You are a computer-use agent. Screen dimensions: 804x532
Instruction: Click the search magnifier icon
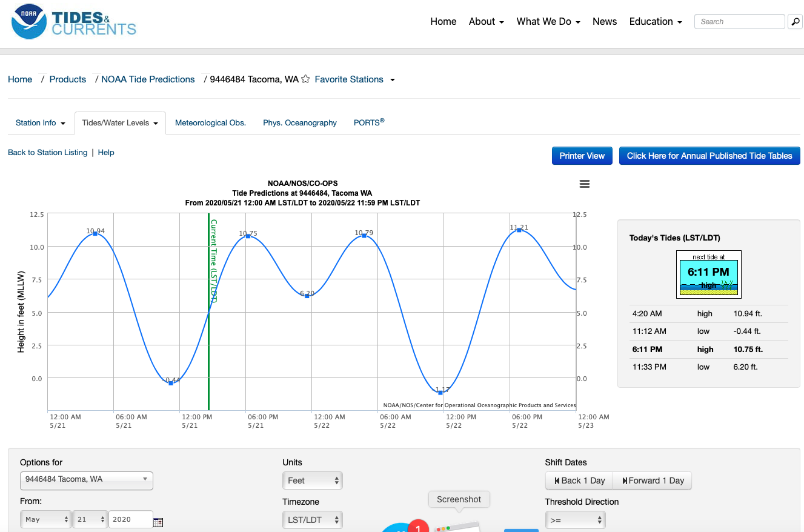click(x=795, y=22)
